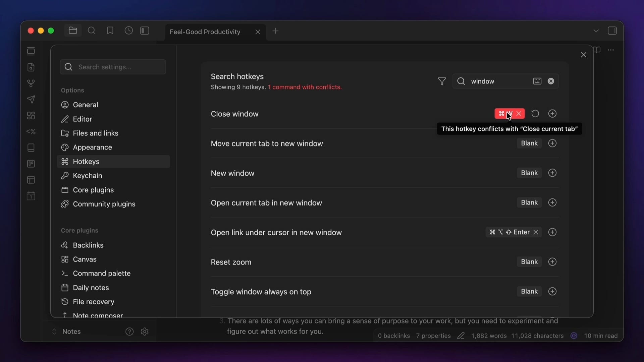Toggle the left sidebar
The image size is (644, 362).
(145, 31)
